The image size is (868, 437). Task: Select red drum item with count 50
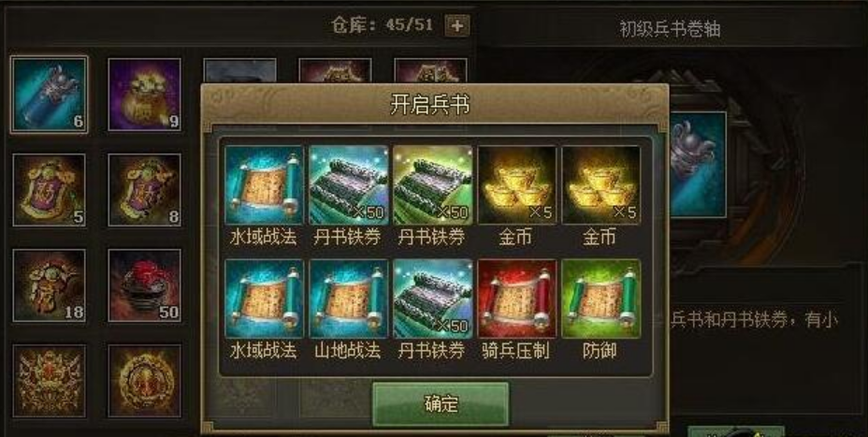[144, 285]
